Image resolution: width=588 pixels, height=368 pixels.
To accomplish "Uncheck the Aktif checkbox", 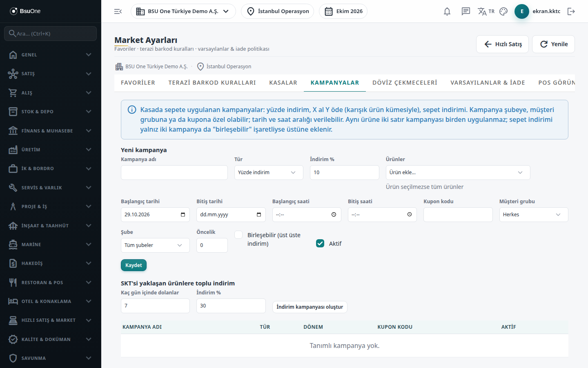I will pos(320,243).
